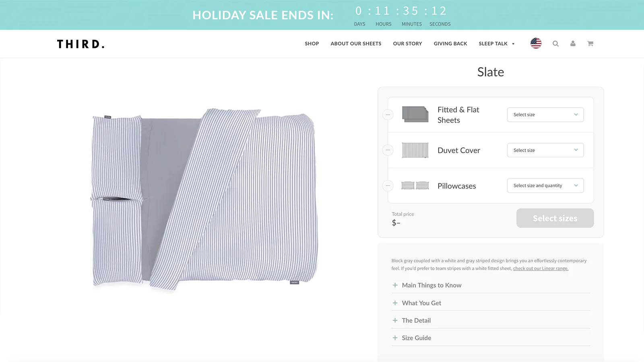Click the THIRD. logo

click(x=80, y=44)
